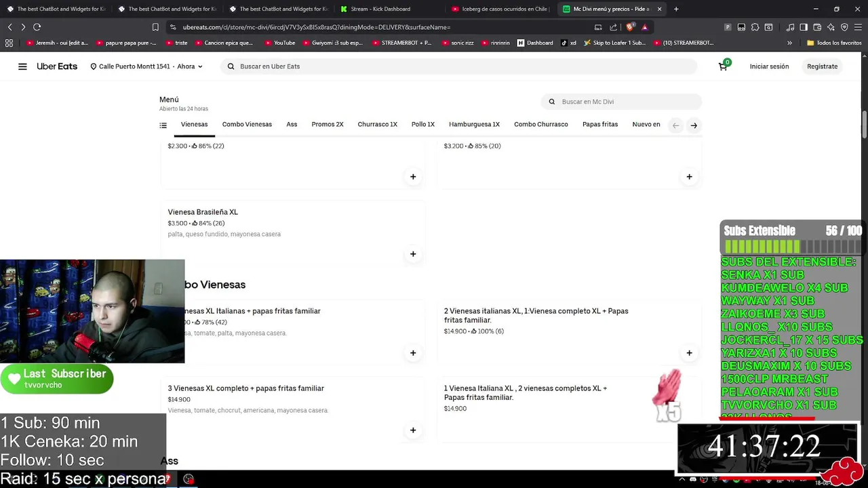Open the triste bookmark

pyautogui.click(x=176, y=43)
